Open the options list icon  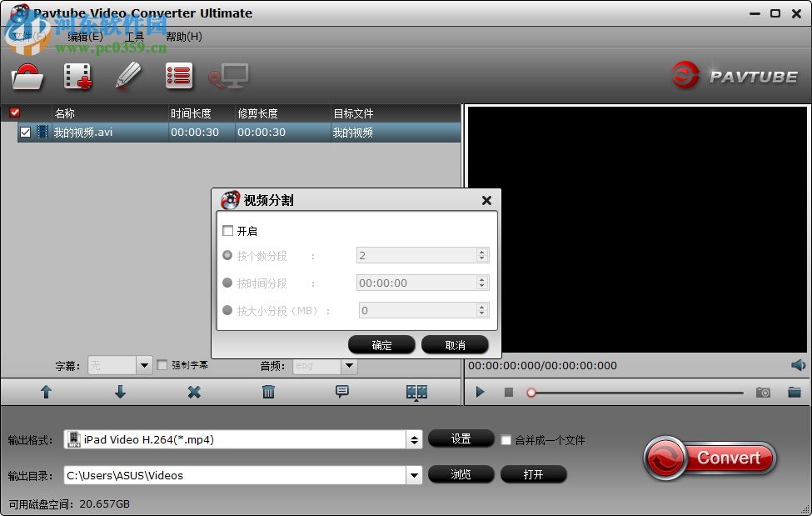pos(178,76)
